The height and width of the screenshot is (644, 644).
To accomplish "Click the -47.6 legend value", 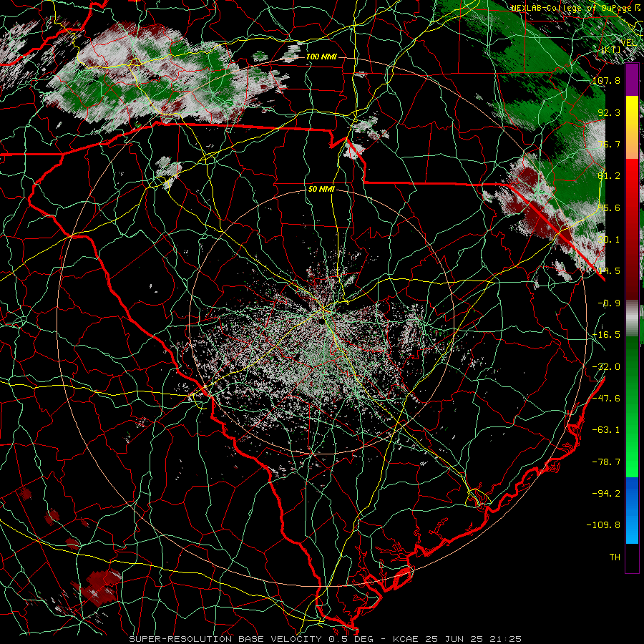I will pyautogui.click(x=606, y=399).
